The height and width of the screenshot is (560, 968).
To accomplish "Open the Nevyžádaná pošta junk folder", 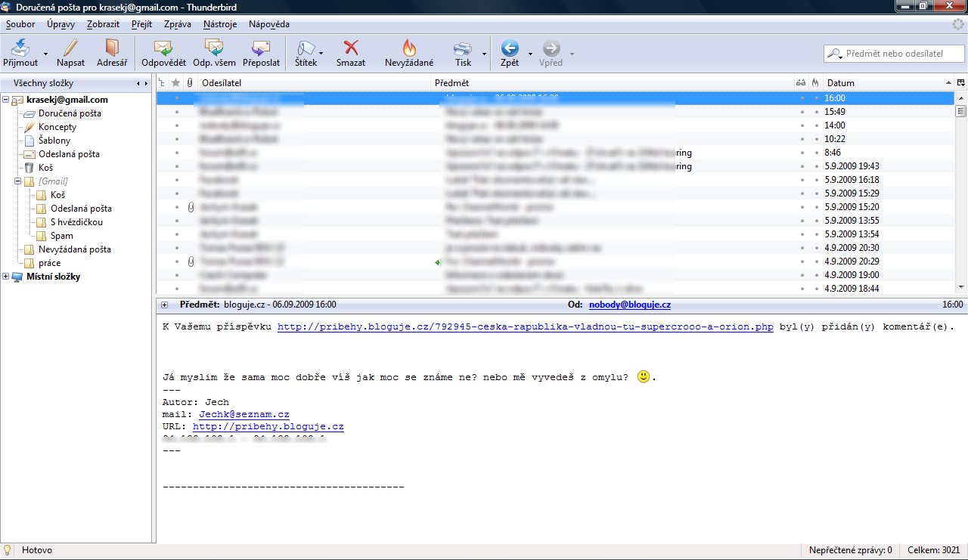I will (x=75, y=249).
